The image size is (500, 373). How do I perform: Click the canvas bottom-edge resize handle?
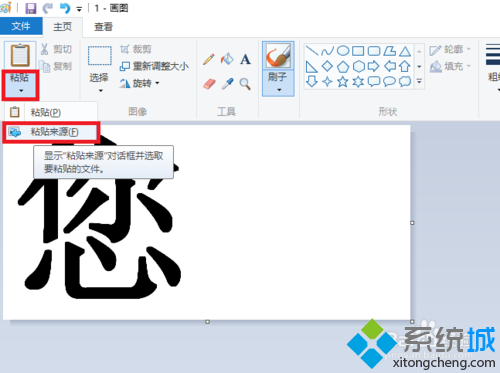pos(207,322)
